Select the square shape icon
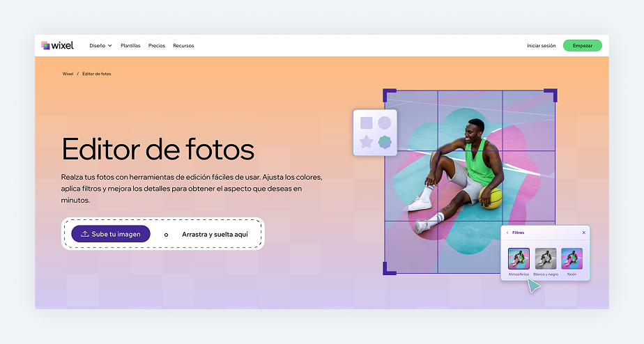 [367, 123]
